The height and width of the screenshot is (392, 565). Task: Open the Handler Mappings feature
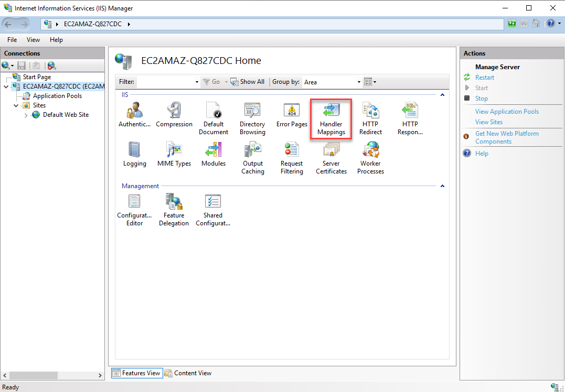[x=331, y=118]
